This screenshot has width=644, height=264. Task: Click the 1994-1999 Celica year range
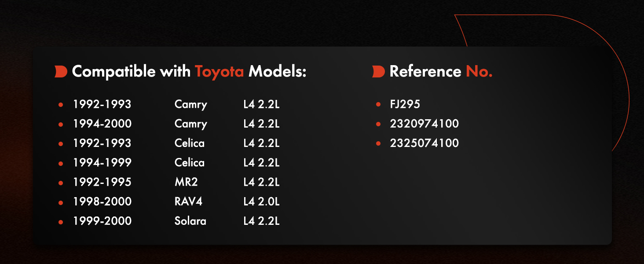pos(102,162)
